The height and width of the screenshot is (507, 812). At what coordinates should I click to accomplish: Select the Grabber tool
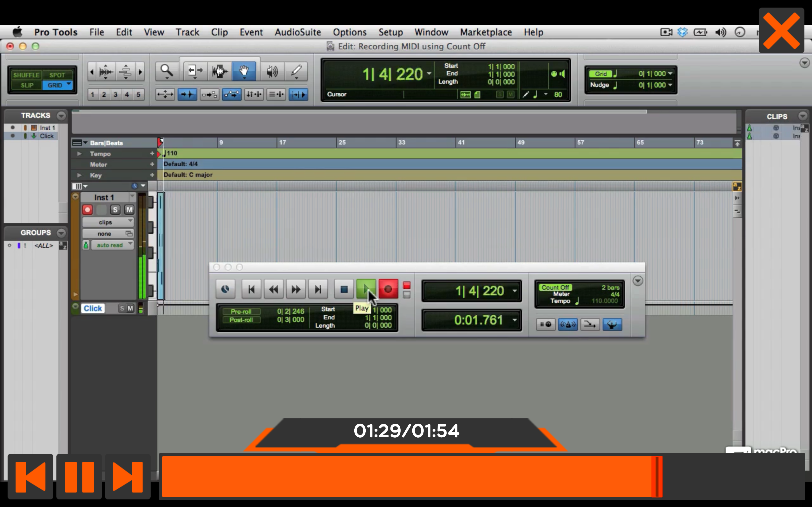pos(244,71)
